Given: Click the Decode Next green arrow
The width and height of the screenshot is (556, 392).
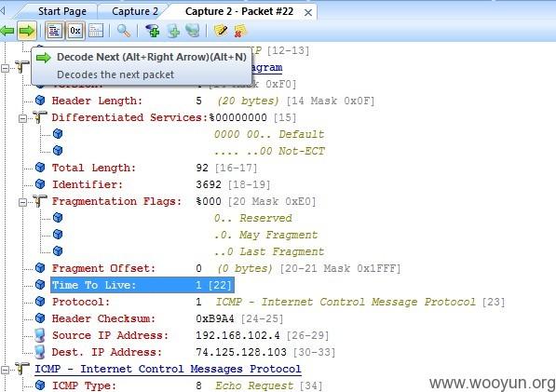Looking at the screenshot, I should (x=27, y=31).
